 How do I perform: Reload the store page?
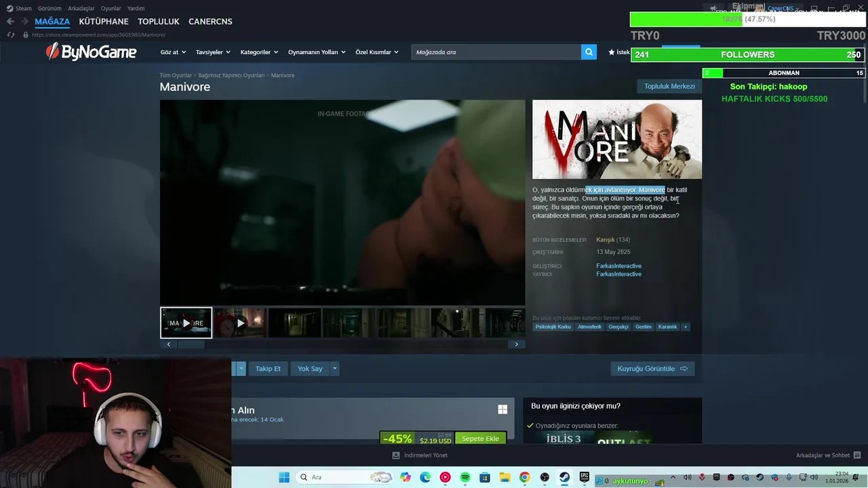(10, 35)
